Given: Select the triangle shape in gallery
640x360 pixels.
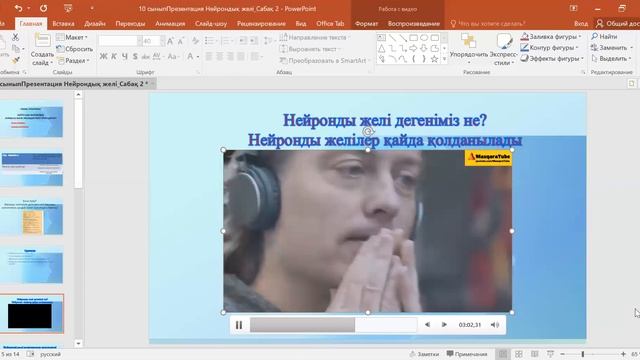Looking at the screenshot, I should tap(381, 49).
